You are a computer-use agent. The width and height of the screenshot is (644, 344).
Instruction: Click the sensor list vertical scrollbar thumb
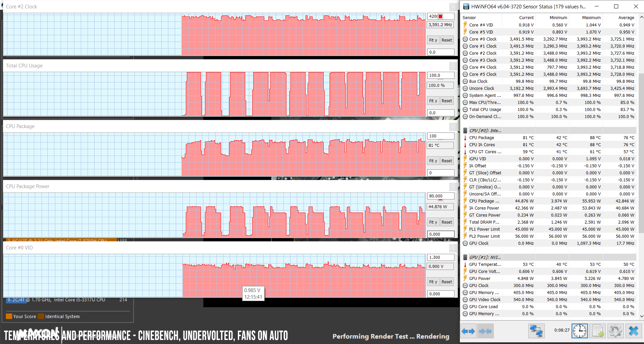pyautogui.click(x=641, y=153)
